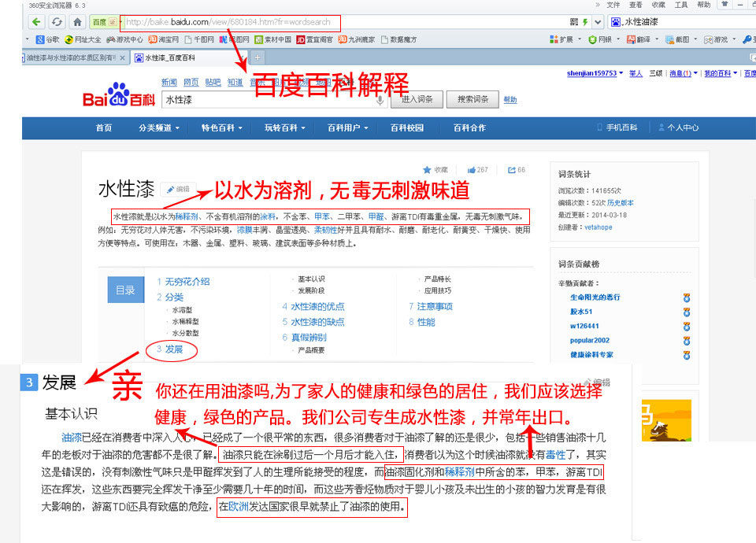Click the green back arrow button
The image size is (756, 543).
click(36, 22)
